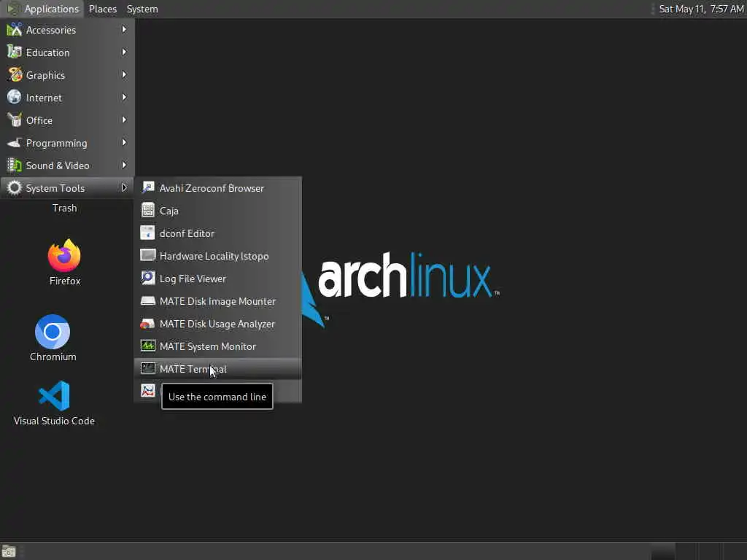
Task: Click the show desktop icon in bottom panel
Action: point(9,551)
